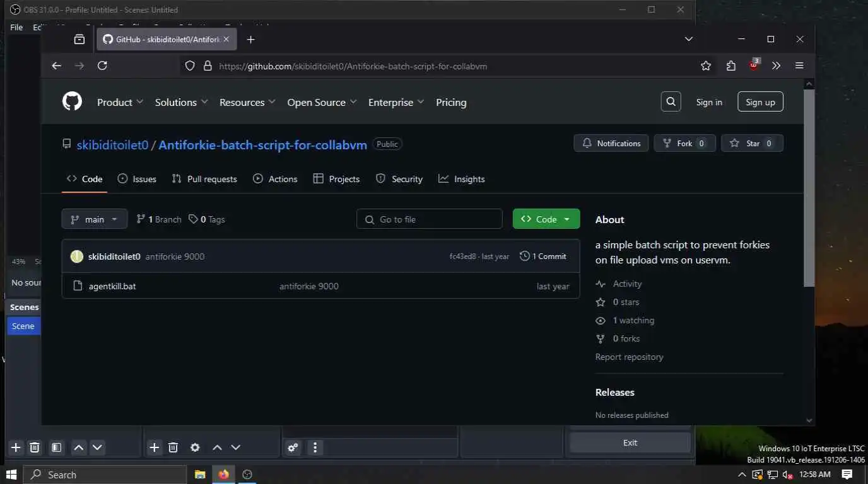Open the skibiditoilet0 owner link
Image resolution: width=868 pixels, height=484 pixels.
pos(112,145)
